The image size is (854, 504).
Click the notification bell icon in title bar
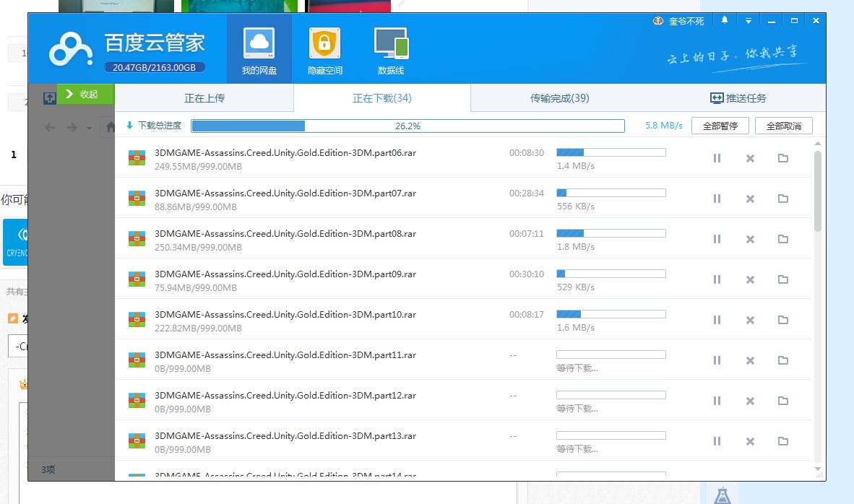click(725, 20)
